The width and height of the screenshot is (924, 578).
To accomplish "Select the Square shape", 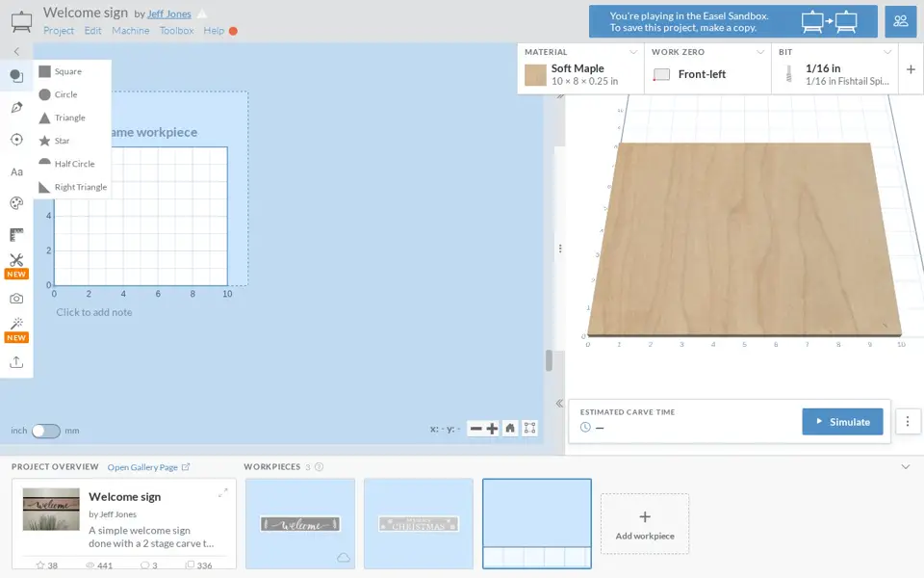I will point(60,71).
